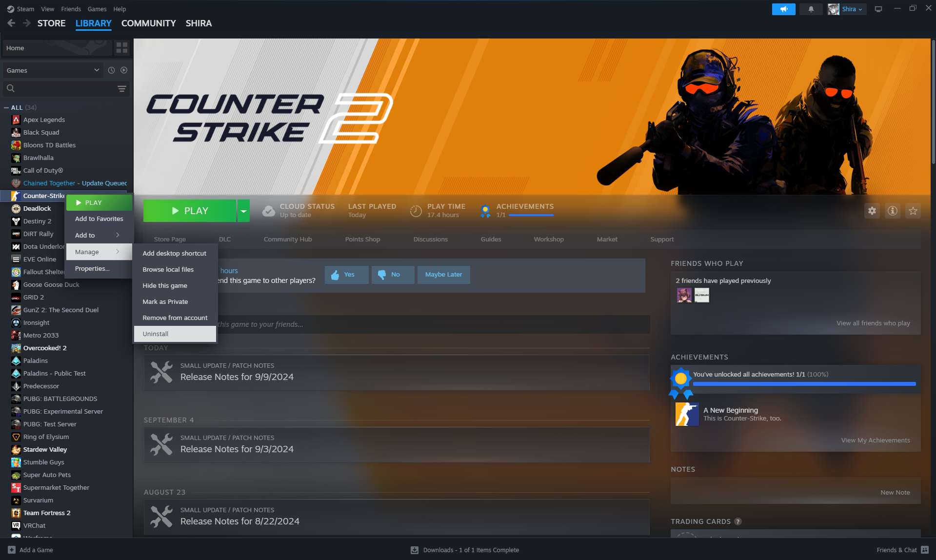The height and width of the screenshot is (560, 936).
Task: Open the Apex Legends game icon
Action: point(16,120)
